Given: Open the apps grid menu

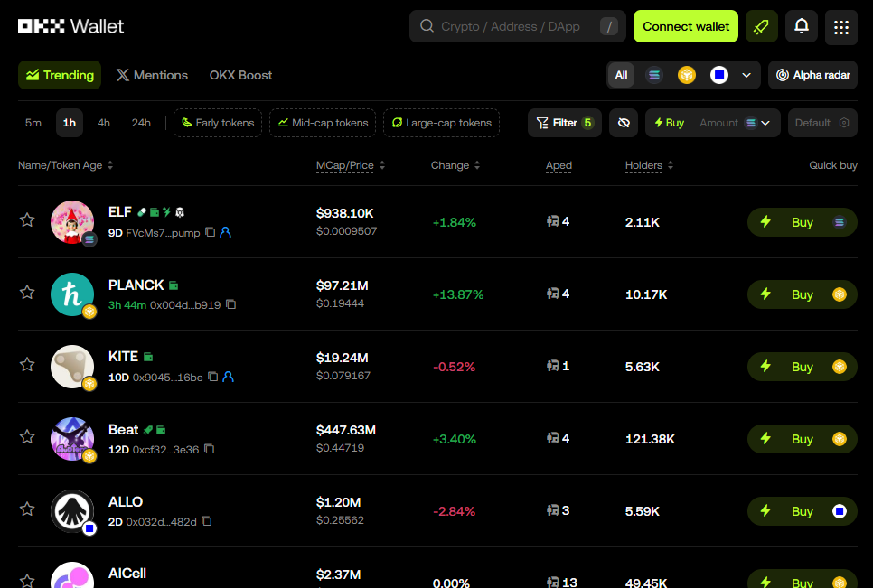Looking at the screenshot, I should coord(840,27).
